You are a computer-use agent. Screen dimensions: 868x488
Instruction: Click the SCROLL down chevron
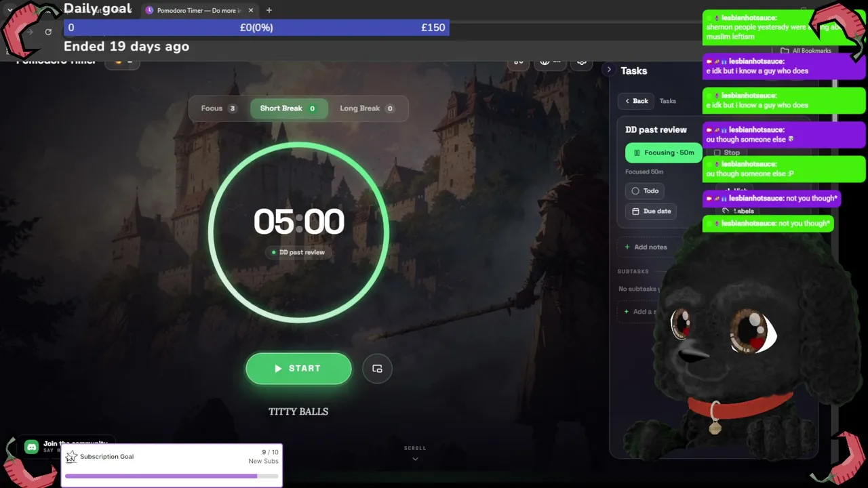point(415,459)
